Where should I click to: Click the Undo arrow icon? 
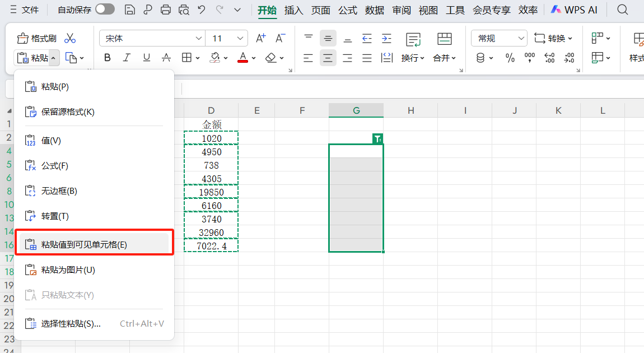click(x=202, y=10)
